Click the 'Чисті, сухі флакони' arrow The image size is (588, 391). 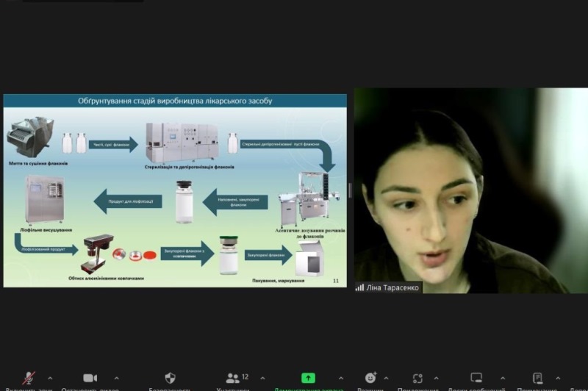pos(113,145)
